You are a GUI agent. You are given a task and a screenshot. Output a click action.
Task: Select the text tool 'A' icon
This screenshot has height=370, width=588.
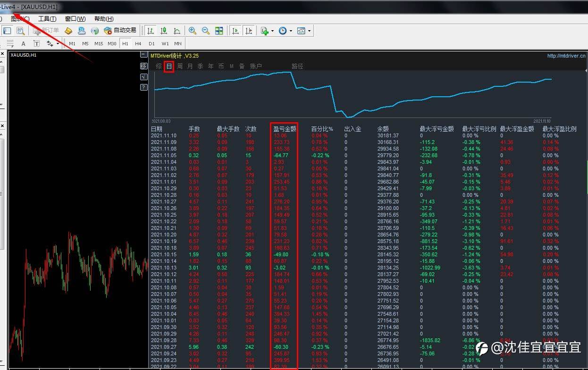pos(23,43)
